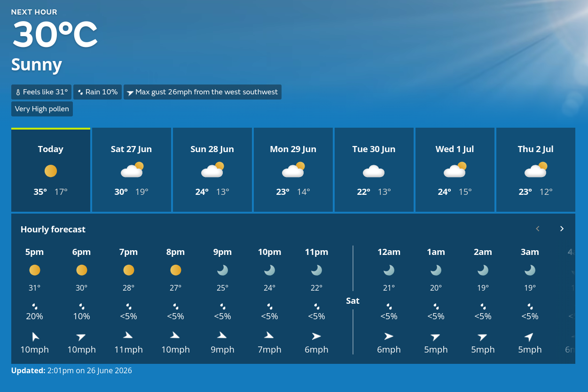Screen dimensions: 588x392
Task: Open the Sun 28 Jun forecast tab
Action: click(212, 169)
